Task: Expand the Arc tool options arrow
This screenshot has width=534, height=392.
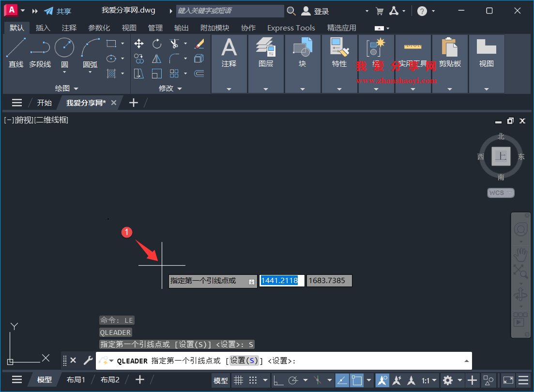Action: point(90,72)
